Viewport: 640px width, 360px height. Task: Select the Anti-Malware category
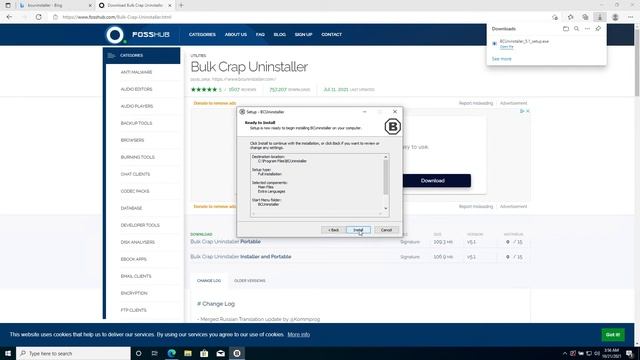coord(136,72)
